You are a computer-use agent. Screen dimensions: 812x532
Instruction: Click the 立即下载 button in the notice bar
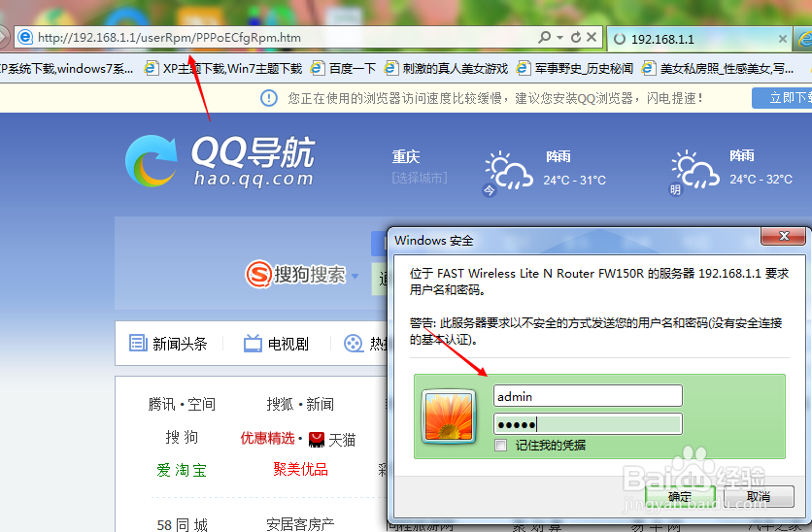782,98
